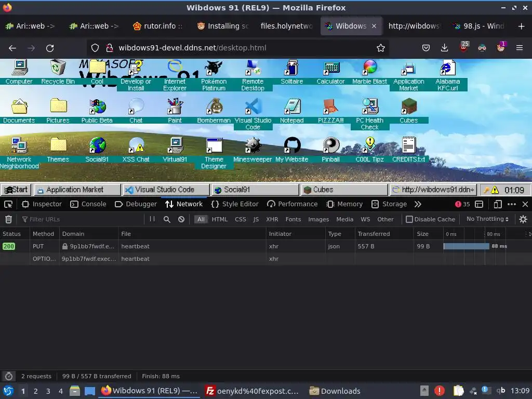Open Firefox hamburger application menu
This screenshot has height=399, width=532.
[x=519, y=48]
